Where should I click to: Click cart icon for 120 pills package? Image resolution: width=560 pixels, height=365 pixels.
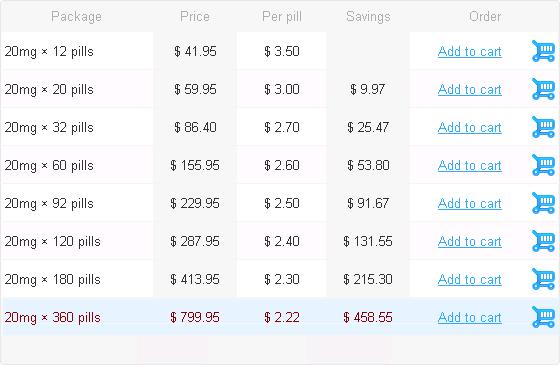[543, 241]
